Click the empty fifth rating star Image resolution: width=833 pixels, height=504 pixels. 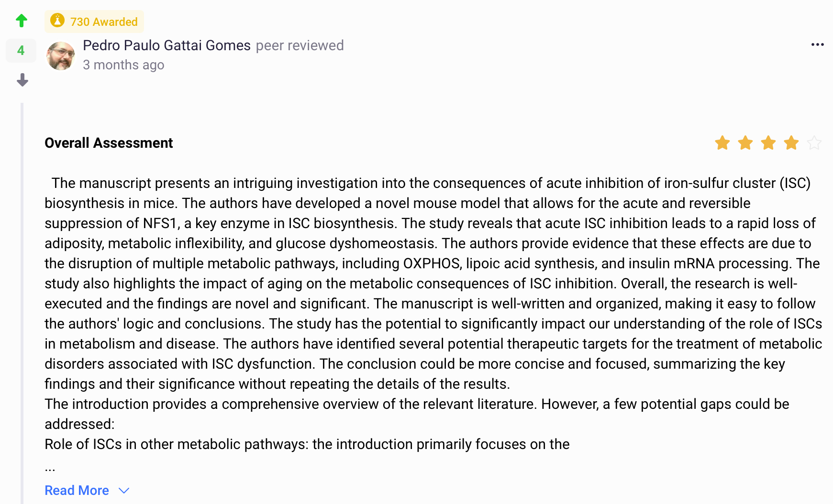(x=814, y=143)
